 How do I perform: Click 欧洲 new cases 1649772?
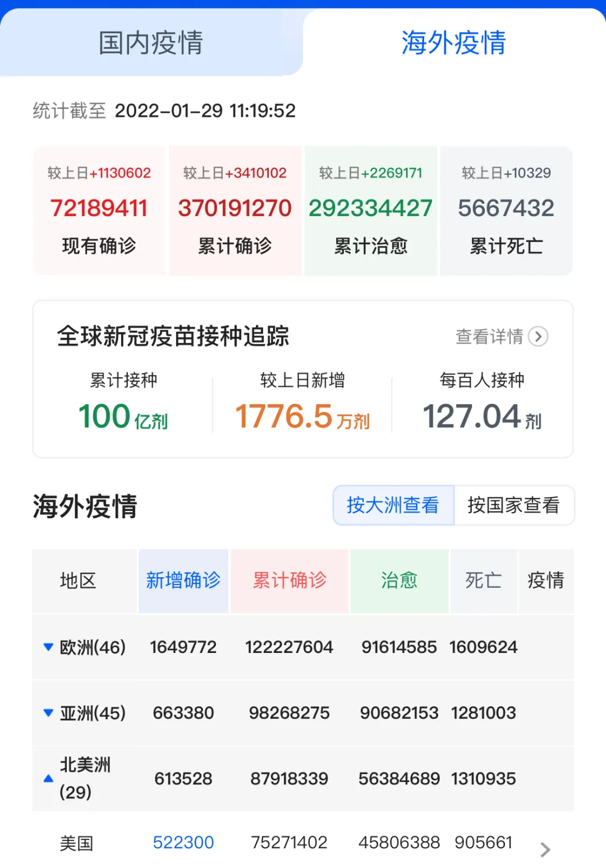(x=183, y=647)
